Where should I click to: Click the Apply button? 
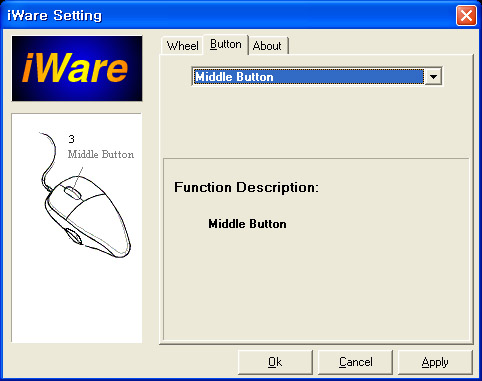click(x=435, y=362)
